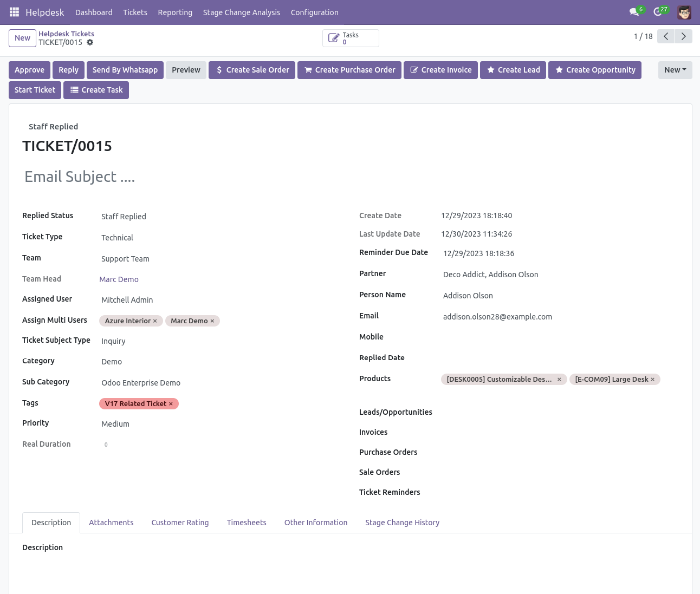
Task: Open the Reporting menu
Action: point(175,12)
